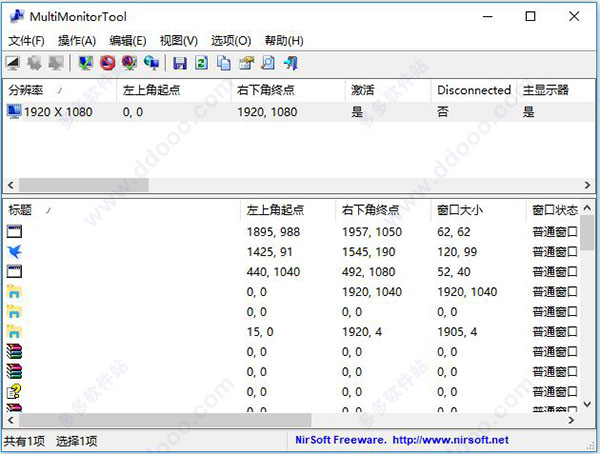Image resolution: width=600 pixels, height=454 pixels.
Task: Click monitor list 左上角起点 column header
Action: 173,90
